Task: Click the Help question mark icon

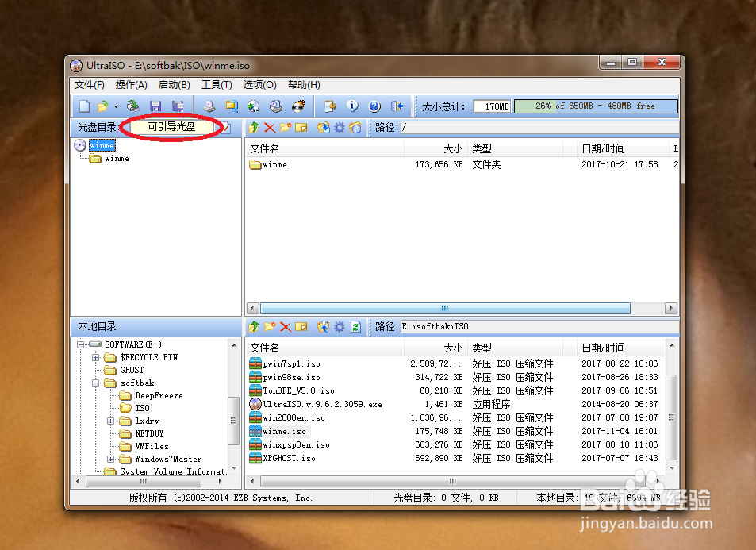Action: [374, 106]
